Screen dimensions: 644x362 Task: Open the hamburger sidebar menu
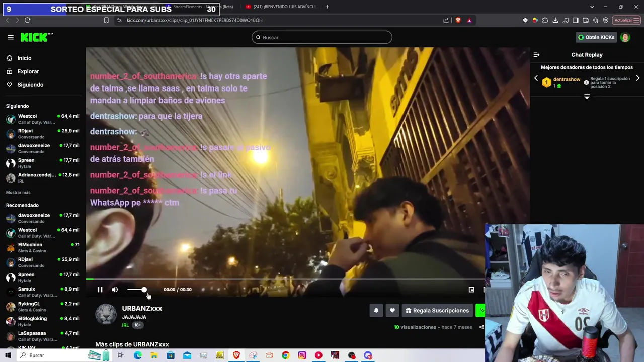[x=11, y=37]
